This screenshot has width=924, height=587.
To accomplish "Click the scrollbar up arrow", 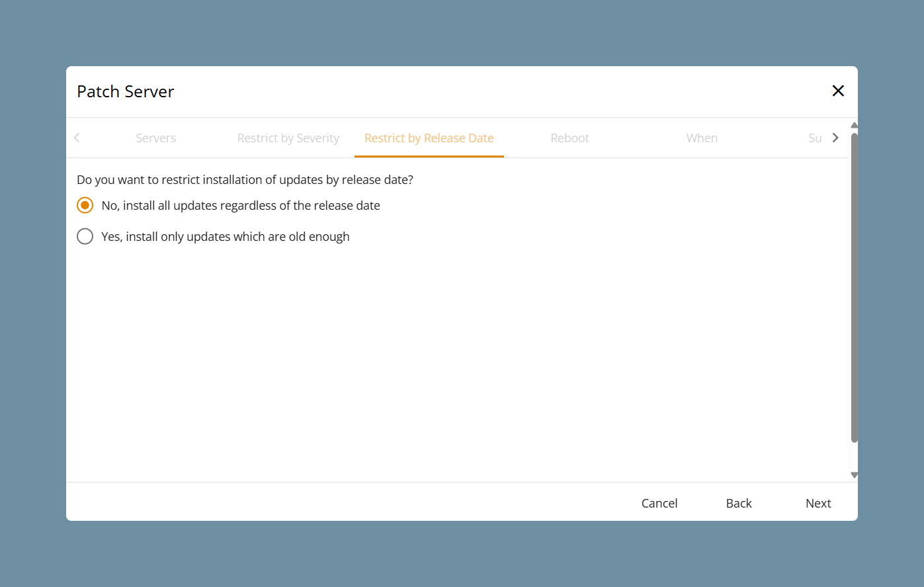I will (x=854, y=125).
